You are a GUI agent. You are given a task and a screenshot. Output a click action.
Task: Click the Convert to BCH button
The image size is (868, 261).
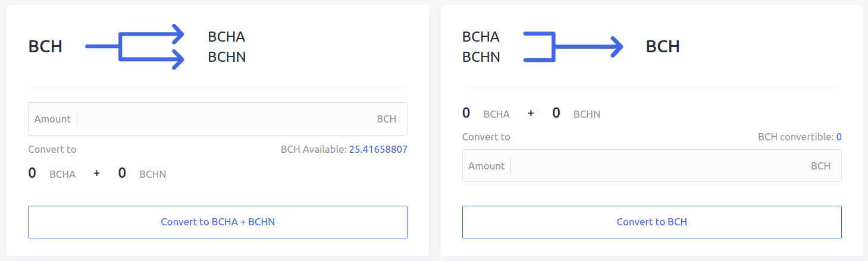(x=652, y=222)
